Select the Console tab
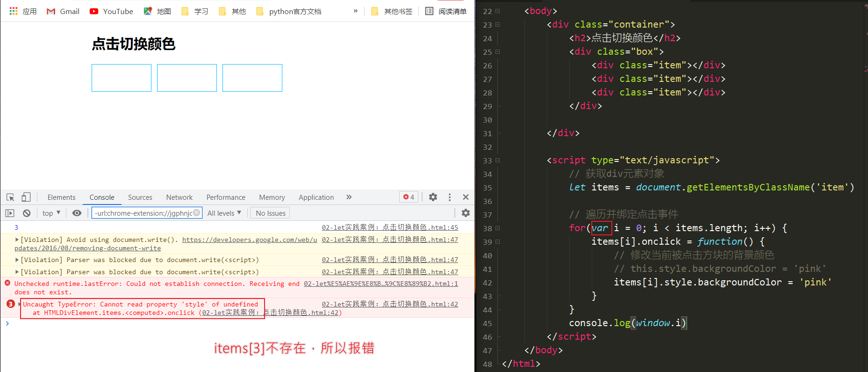This screenshot has height=372, width=868. click(102, 197)
